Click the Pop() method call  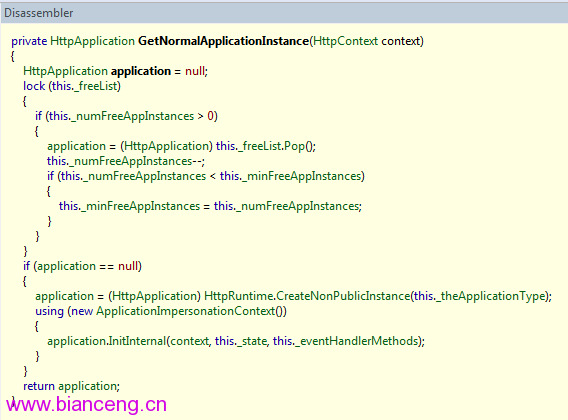(299, 146)
